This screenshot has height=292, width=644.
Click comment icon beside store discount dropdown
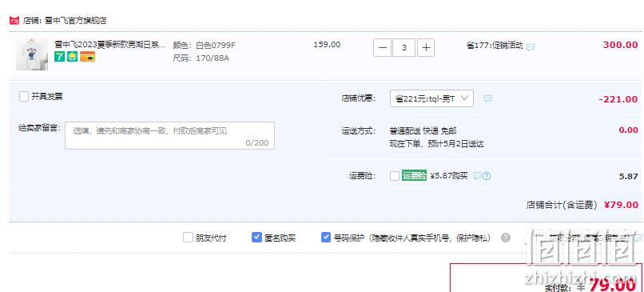coord(487,98)
